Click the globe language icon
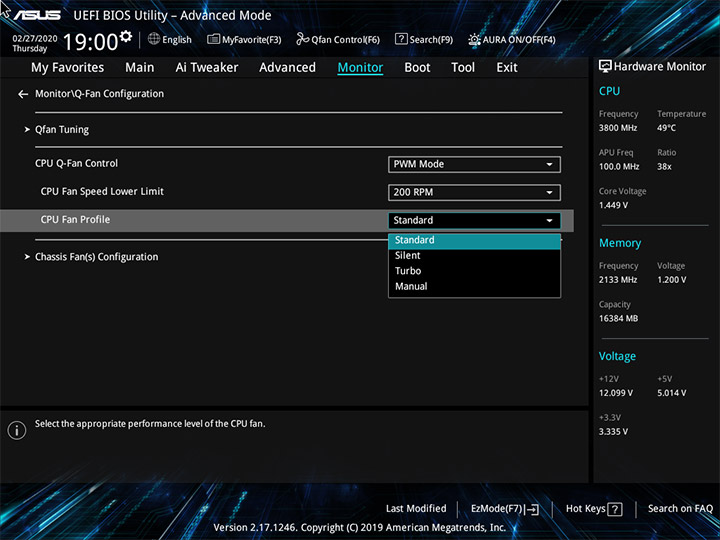Viewport: 720px width, 540px height. click(x=154, y=39)
